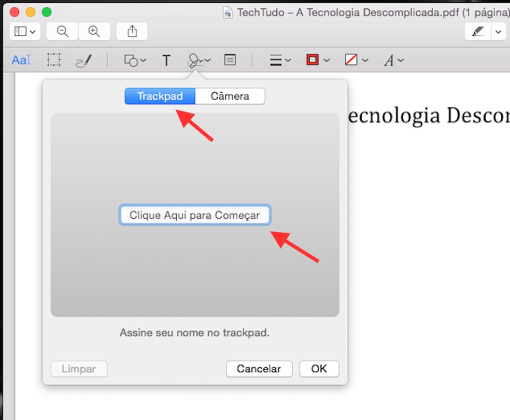Click the sidebar view icon

20,32
